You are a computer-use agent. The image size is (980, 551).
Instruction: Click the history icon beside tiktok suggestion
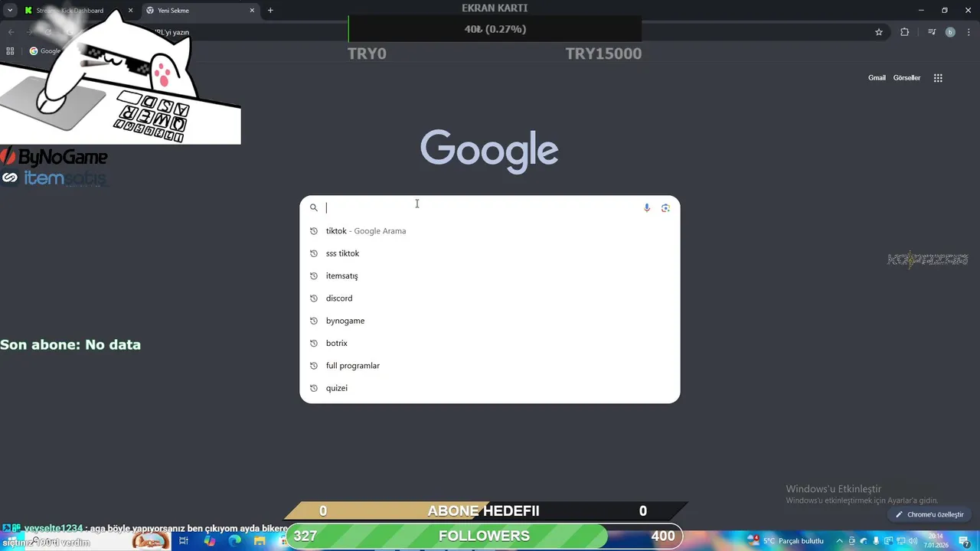point(314,231)
